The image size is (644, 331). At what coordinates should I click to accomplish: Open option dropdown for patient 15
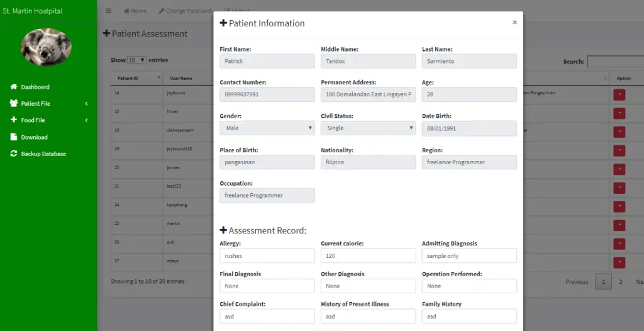tap(619, 113)
